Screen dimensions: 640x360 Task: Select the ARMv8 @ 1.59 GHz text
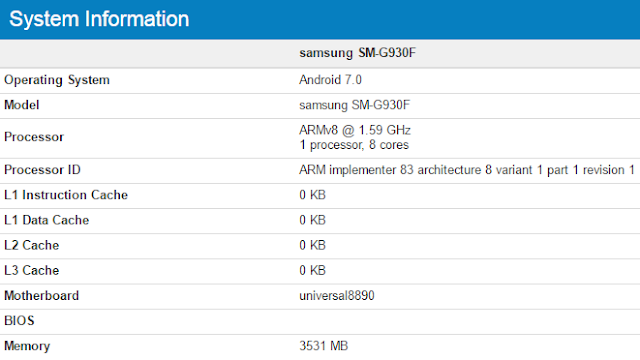pyautogui.click(x=355, y=130)
